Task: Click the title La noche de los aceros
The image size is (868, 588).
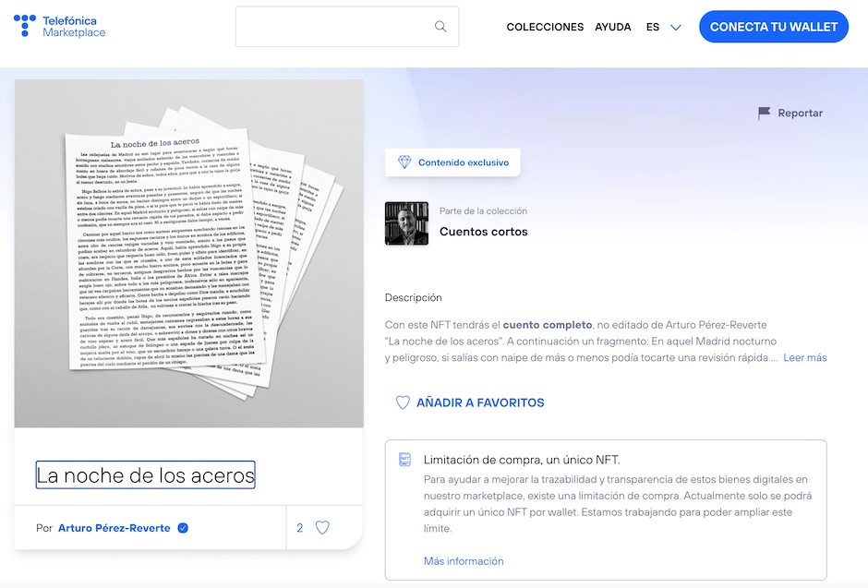Action: point(145,475)
